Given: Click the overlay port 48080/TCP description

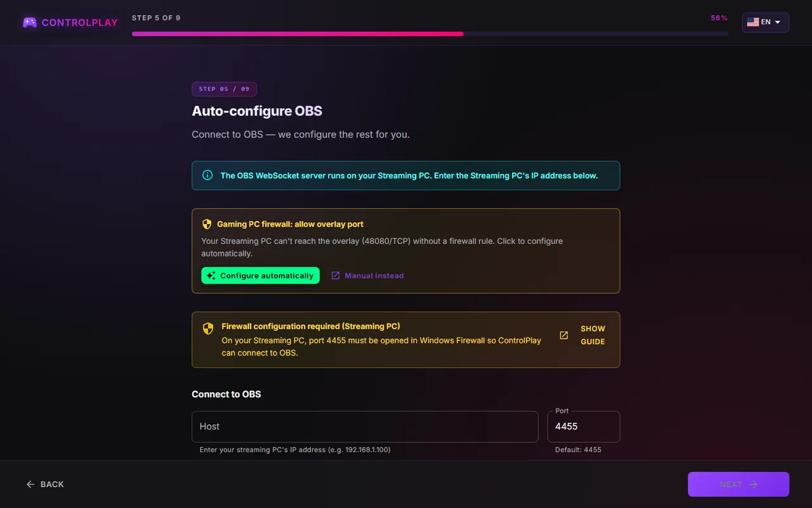Looking at the screenshot, I should tap(382, 247).
